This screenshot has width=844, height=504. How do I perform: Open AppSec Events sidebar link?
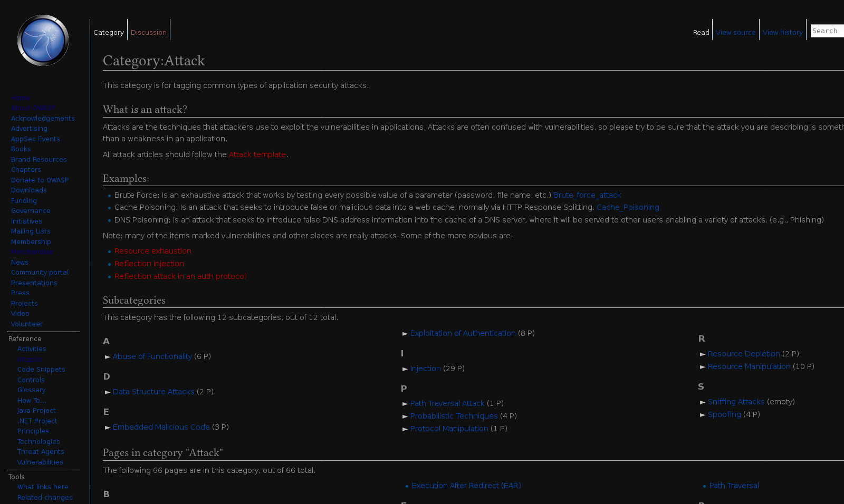pos(35,139)
